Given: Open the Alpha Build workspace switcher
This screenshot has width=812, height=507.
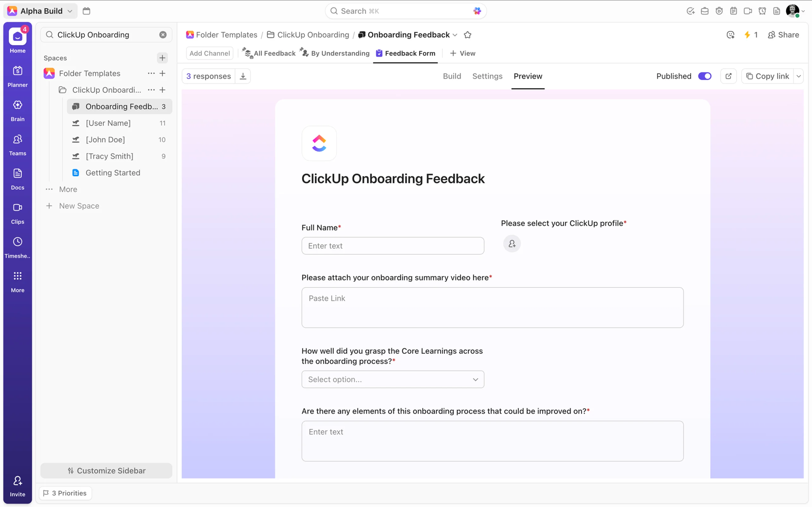Looking at the screenshot, I should coord(41,11).
